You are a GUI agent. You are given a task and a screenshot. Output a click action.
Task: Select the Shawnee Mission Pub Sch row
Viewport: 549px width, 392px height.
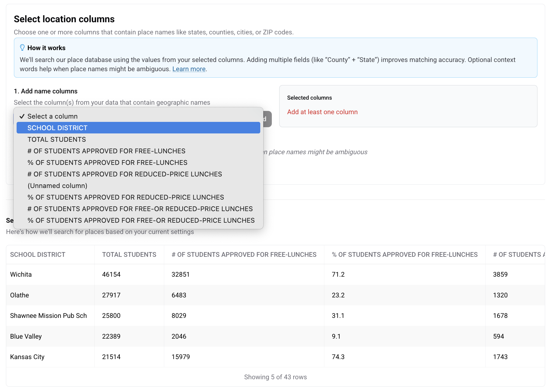coord(48,316)
